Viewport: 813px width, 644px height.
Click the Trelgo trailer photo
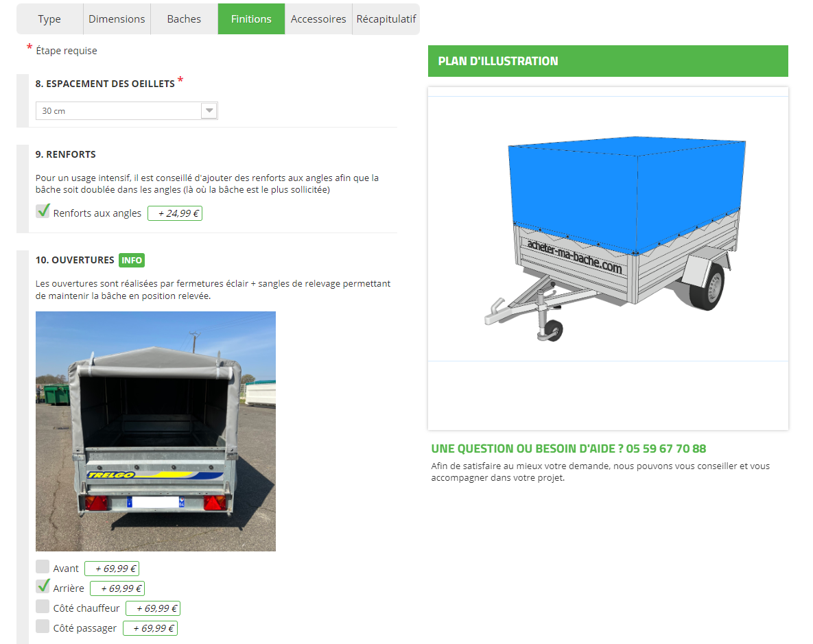pyautogui.click(x=156, y=431)
